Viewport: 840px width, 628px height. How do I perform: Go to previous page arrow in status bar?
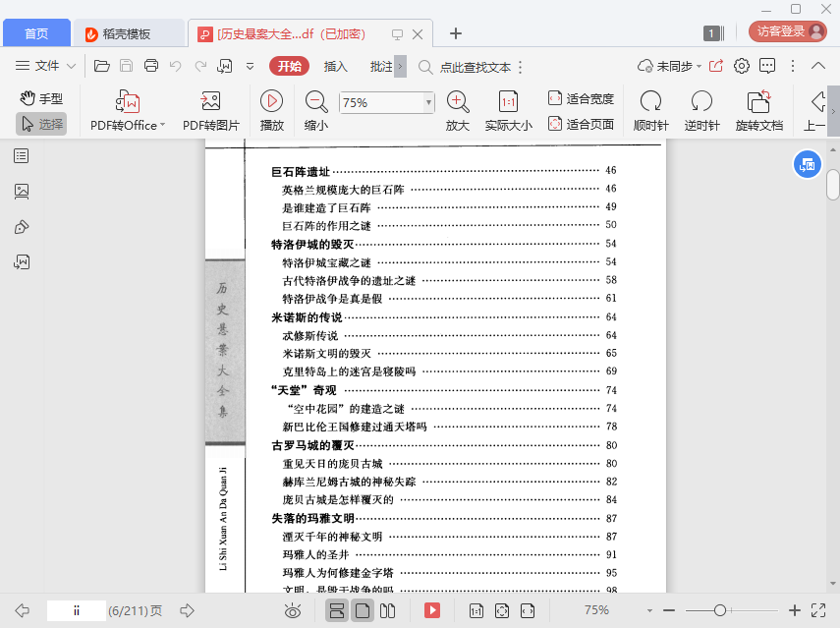click(23, 610)
